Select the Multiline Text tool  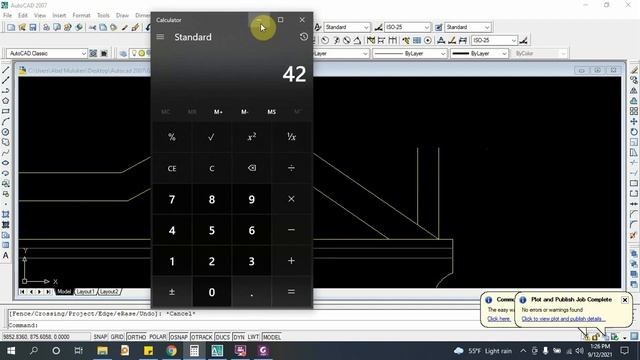[5, 256]
